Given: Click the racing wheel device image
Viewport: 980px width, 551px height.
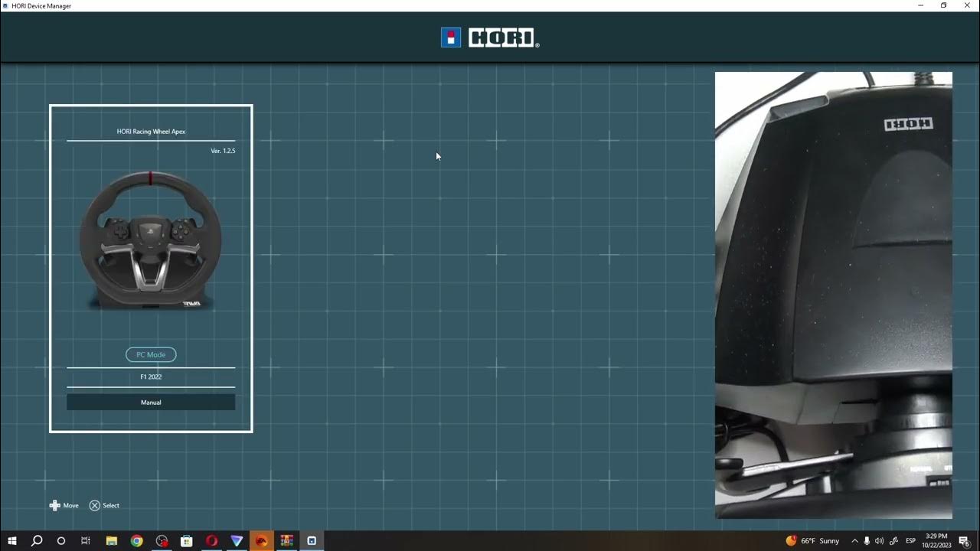Looking at the screenshot, I should point(151,241).
